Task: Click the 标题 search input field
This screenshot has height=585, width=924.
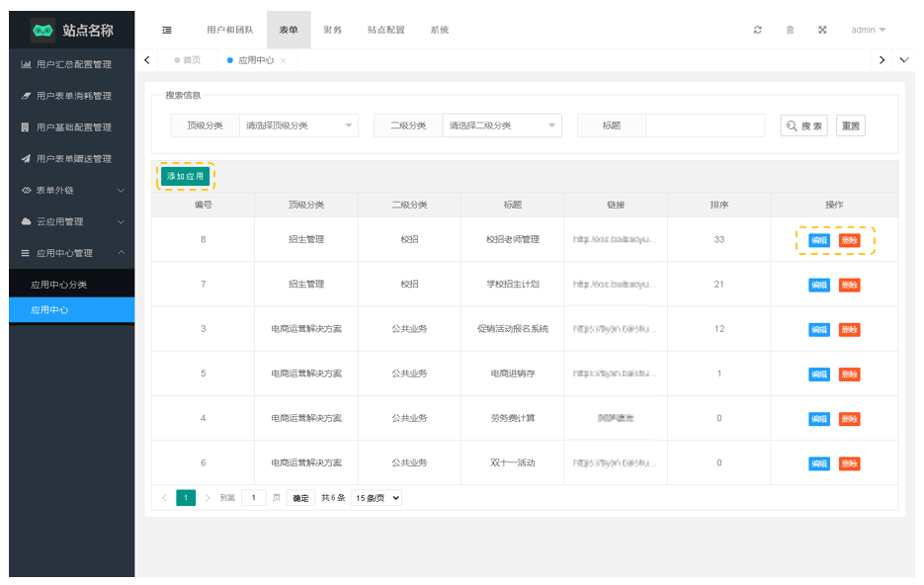Action: pyautogui.click(x=705, y=125)
